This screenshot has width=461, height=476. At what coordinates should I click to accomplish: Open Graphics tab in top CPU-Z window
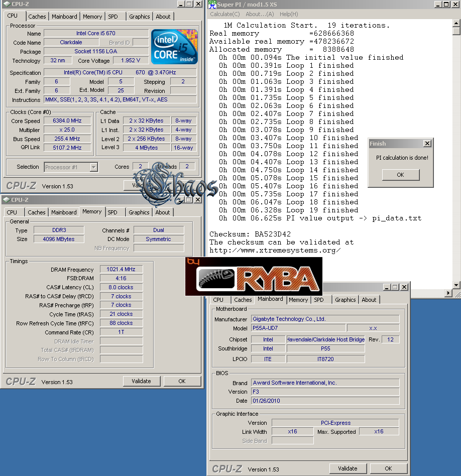[140, 17]
